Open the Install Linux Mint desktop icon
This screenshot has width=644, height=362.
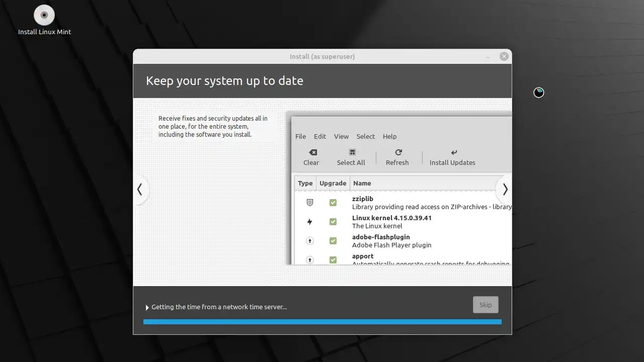click(x=44, y=20)
